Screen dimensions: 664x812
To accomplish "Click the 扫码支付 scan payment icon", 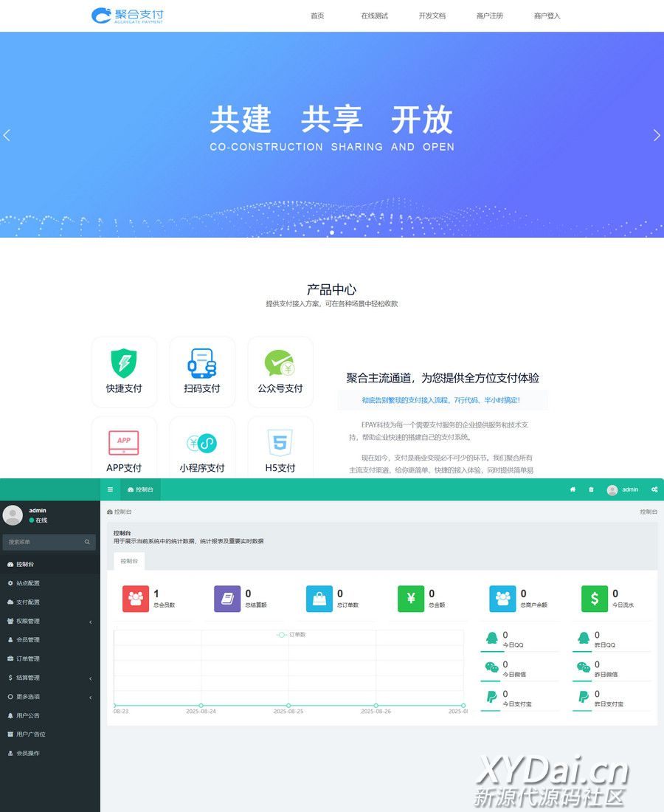I will click(202, 363).
